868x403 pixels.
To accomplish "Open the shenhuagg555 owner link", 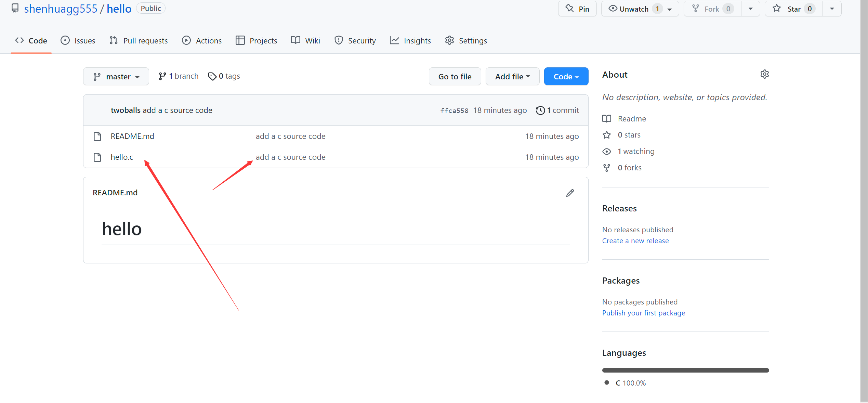I will [x=61, y=9].
